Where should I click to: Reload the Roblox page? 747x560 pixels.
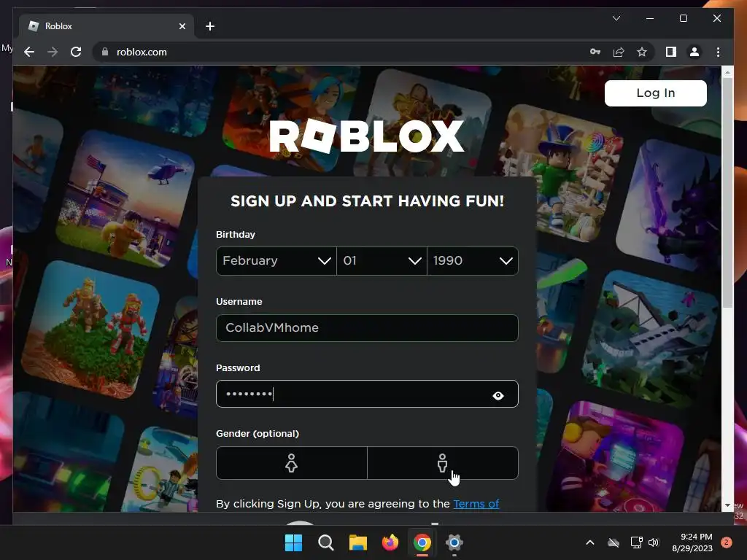point(76,52)
